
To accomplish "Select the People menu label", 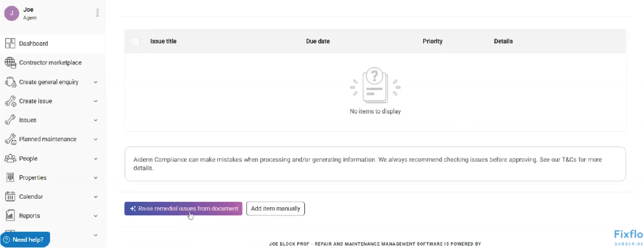I will pos(28,159).
